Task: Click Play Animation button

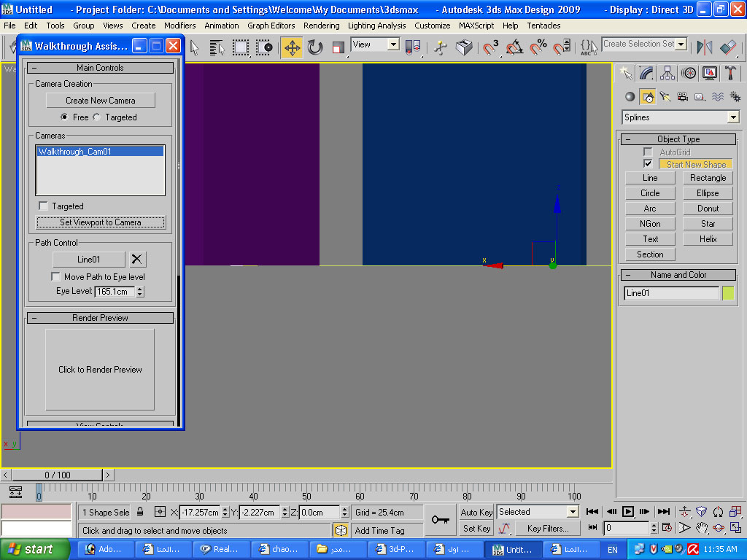Action: tap(628, 511)
